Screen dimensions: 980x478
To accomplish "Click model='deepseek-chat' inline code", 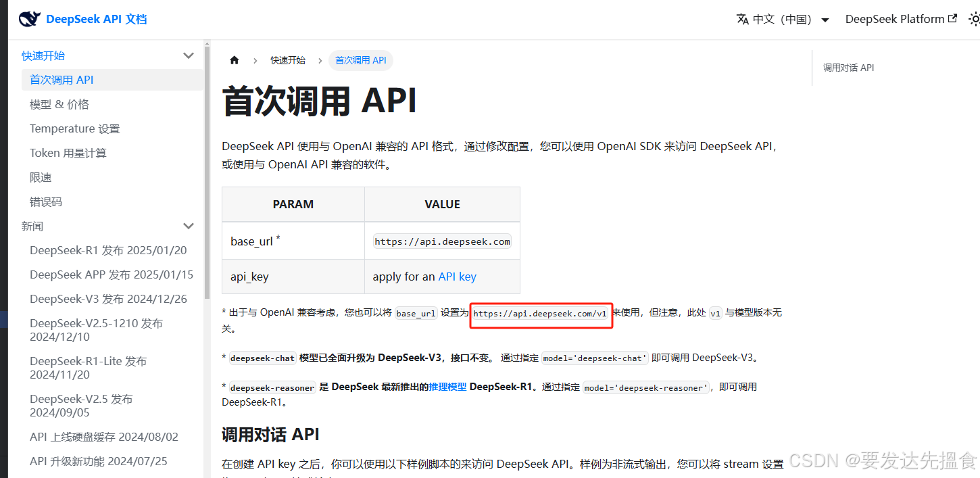I will pos(595,358).
